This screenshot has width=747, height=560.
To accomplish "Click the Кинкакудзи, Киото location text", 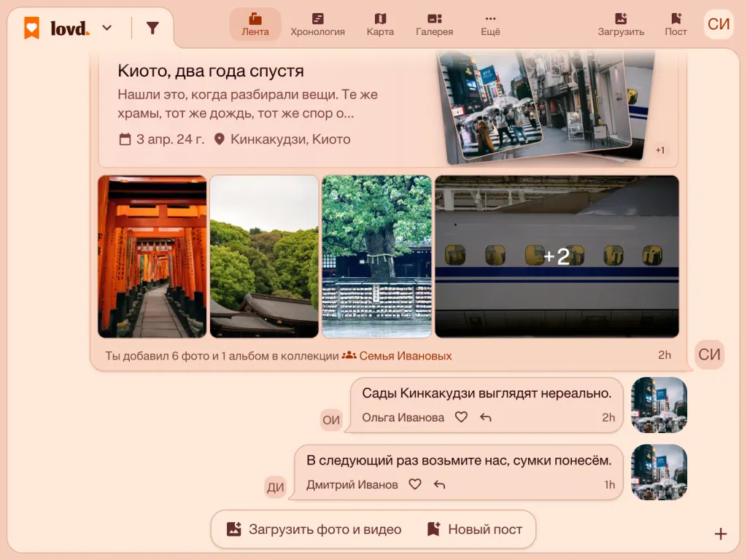I will (x=290, y=139).
